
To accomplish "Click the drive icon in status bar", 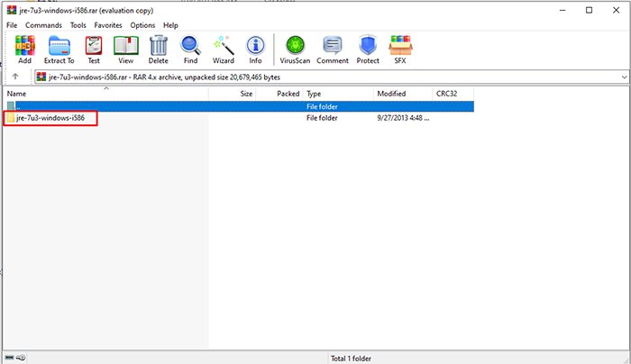I will (10, 358).
